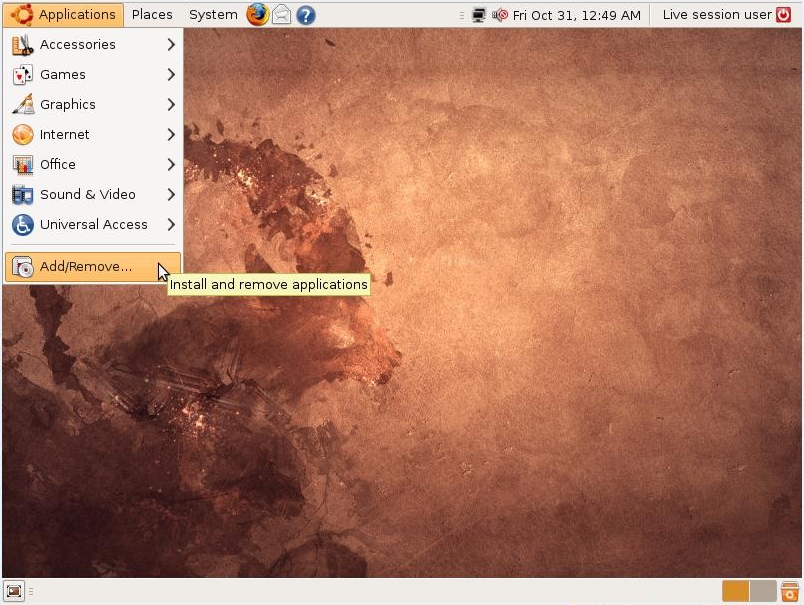Screen dimensions: 804x605
Task: Click the Live session user switcher
Action: (717, 14)
